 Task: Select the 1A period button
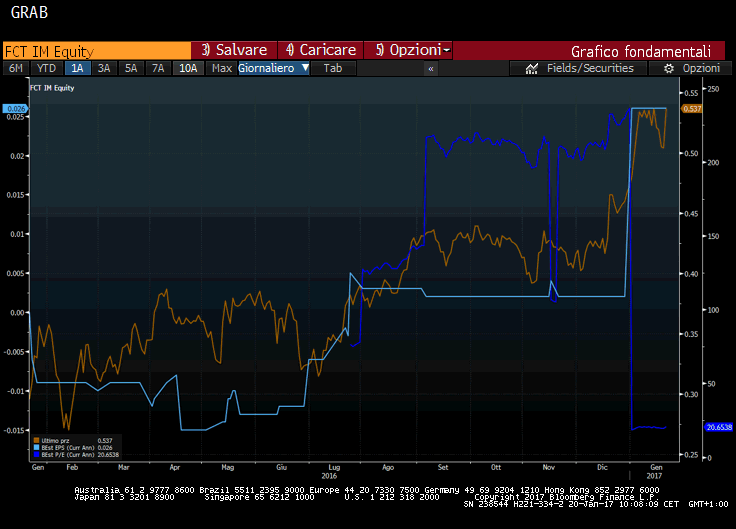[76, 68]
